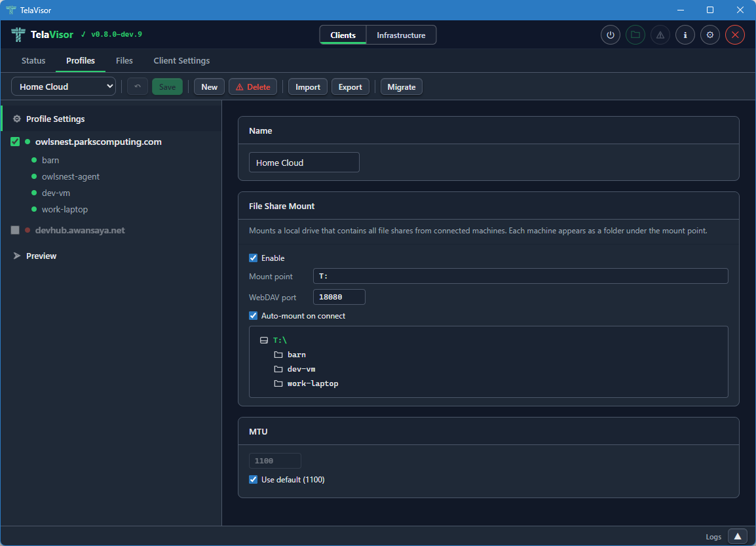
Task: Click the warning triangle icon
Action: 660,35
